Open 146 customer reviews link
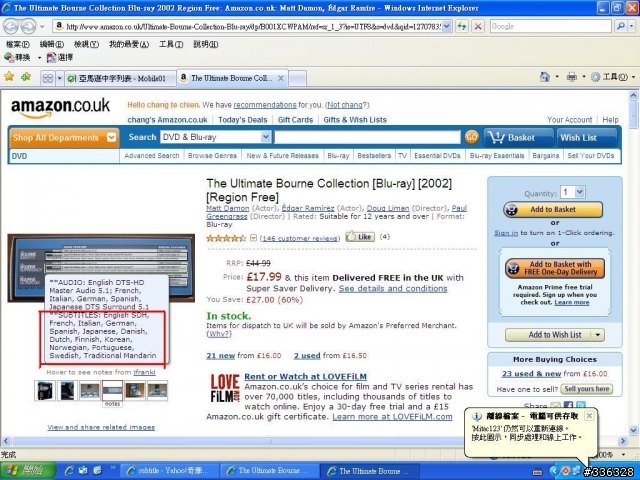This screenshot has height=480, width=640. click(x=300, y=238)
